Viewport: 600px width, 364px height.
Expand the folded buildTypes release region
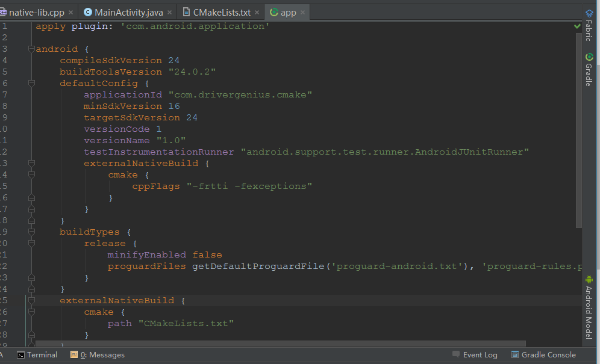point(31,243)
